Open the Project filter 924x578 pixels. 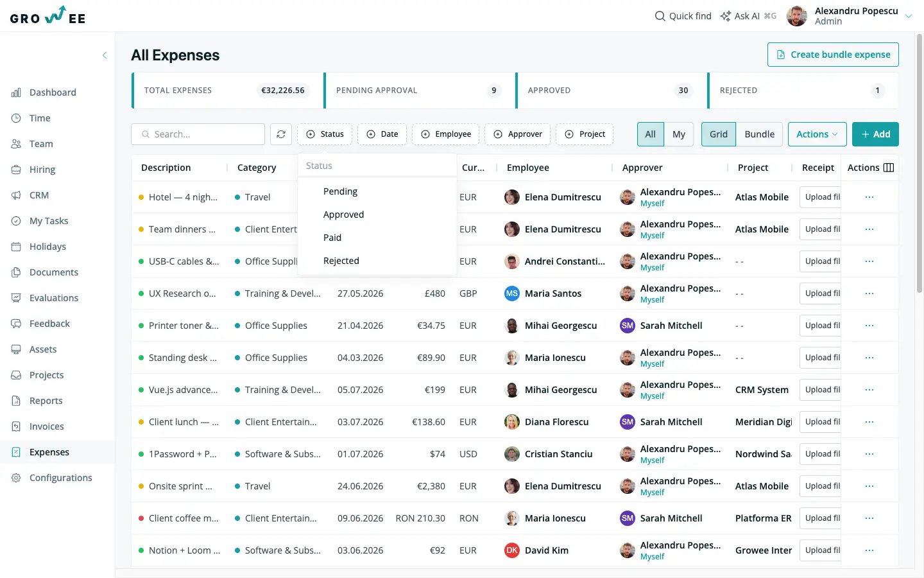(585, 134)
